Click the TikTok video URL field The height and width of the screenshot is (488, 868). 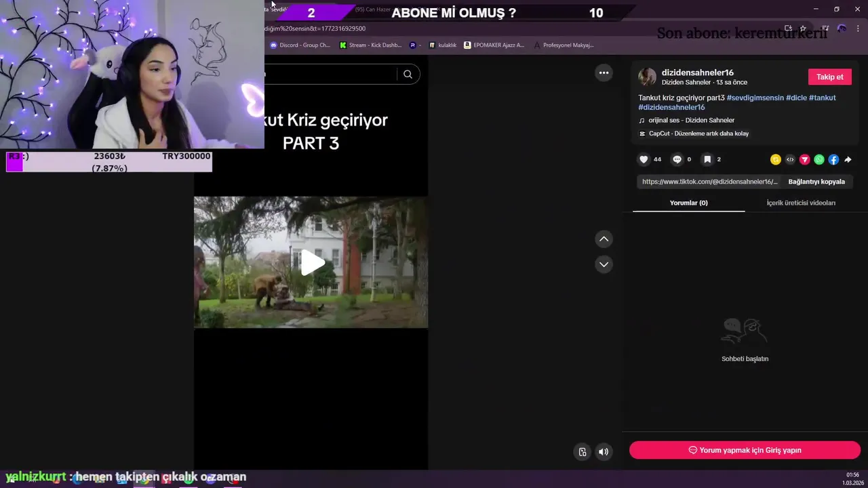pos(709,182)
